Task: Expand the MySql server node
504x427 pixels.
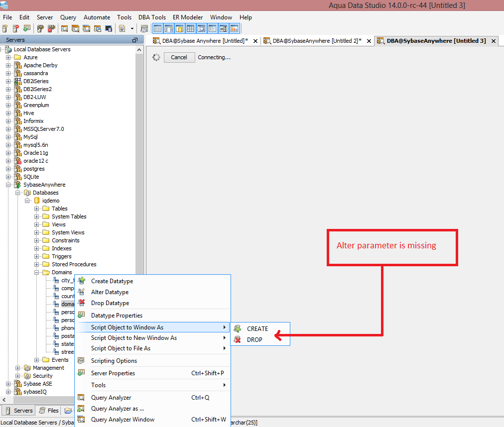Action: tap(8, 137)
